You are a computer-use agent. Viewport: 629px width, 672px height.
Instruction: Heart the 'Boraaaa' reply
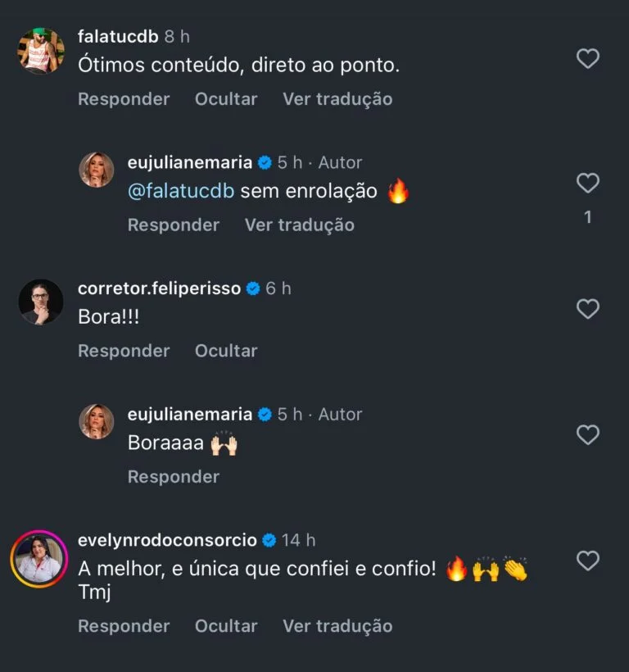point(588,434)
